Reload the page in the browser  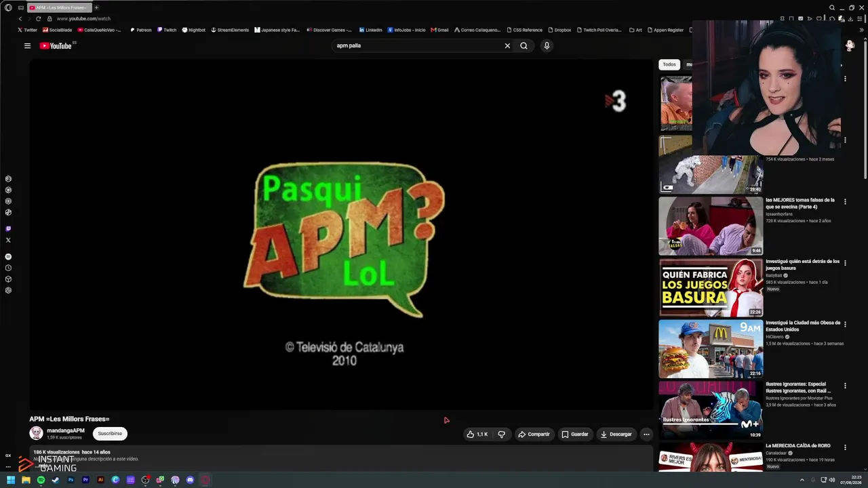pyautogui.click(x=38, y=19)
